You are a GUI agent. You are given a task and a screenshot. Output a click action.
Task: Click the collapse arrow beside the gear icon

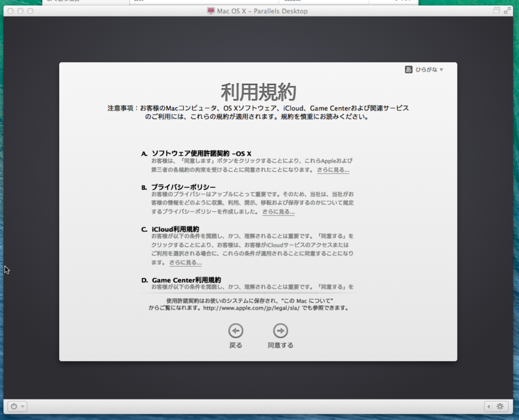[489, 406]
